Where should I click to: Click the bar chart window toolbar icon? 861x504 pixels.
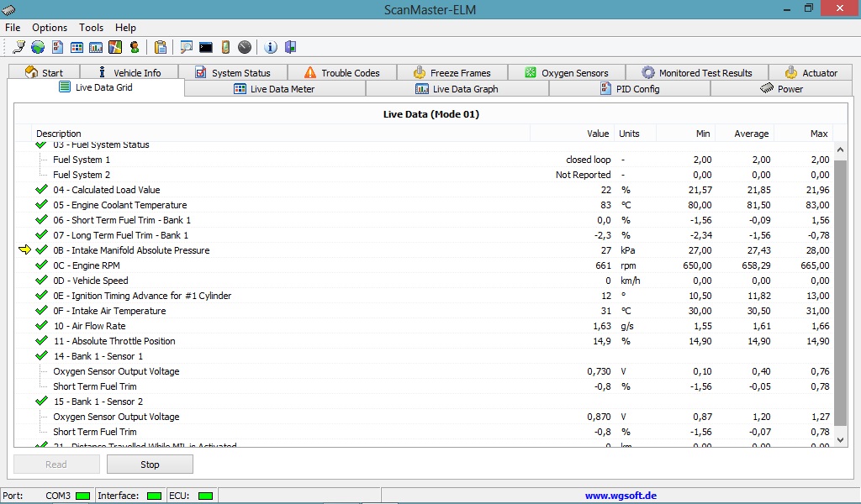[x=96, y=47]
